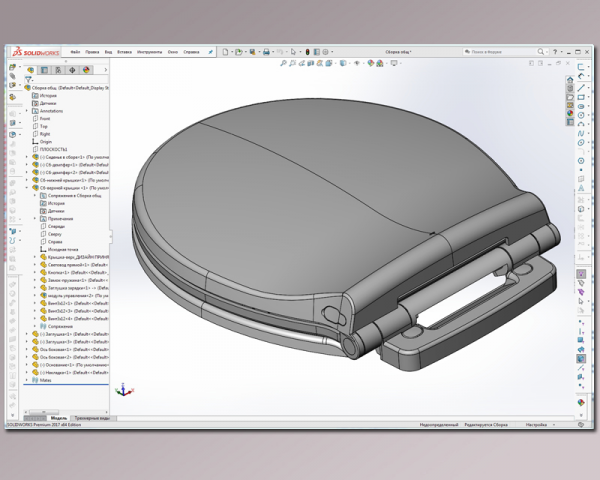The image size is (600, 480).
Task: Select the Spline sketch tool on the right toolbar
Action: [x=581, y=133]
